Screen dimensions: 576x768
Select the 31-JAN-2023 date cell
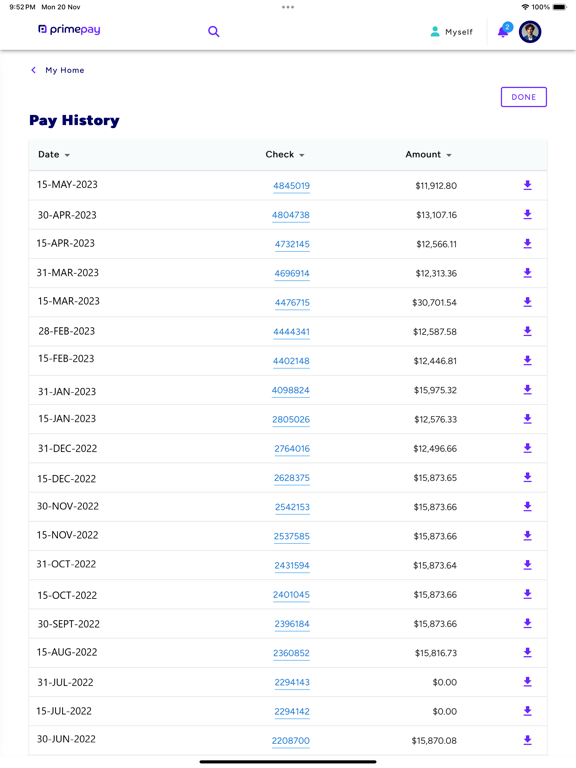pos(67,391)
